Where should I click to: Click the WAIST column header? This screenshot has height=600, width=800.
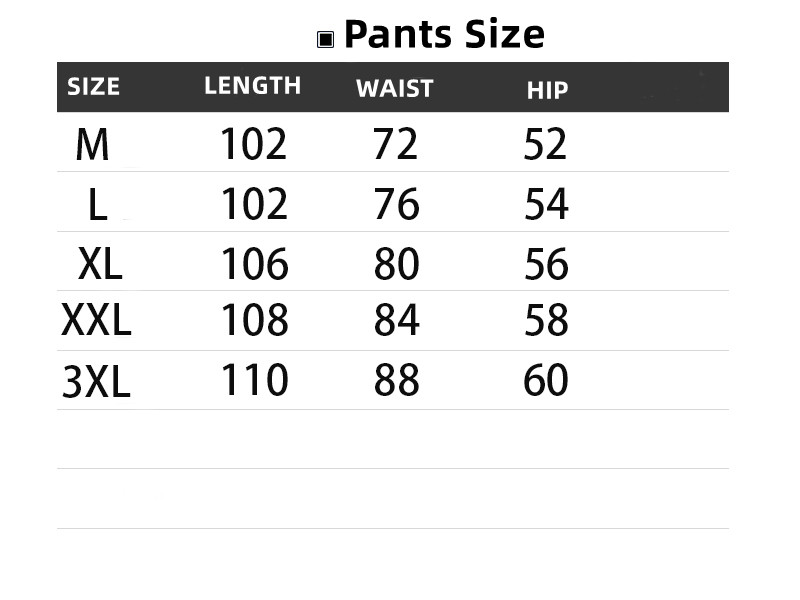(x=394, y=88)
